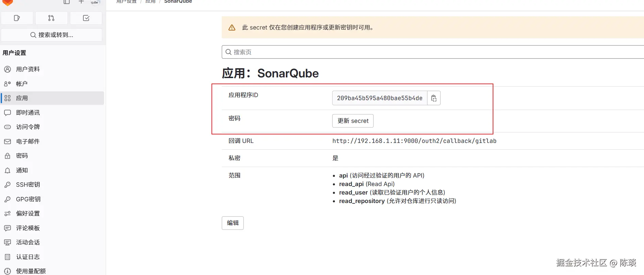Click the 搜索页 search field
Viewport: 644px width, 275px height.
coord(433,52)
